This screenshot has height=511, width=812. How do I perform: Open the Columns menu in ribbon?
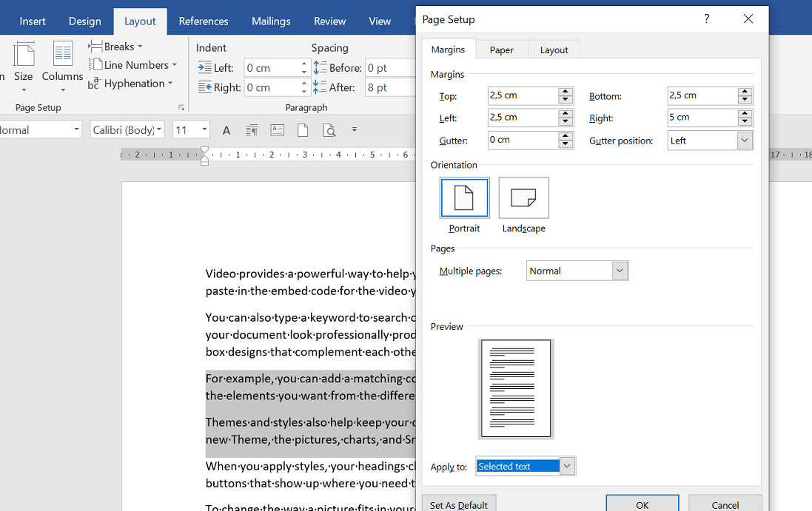[63, 67]
